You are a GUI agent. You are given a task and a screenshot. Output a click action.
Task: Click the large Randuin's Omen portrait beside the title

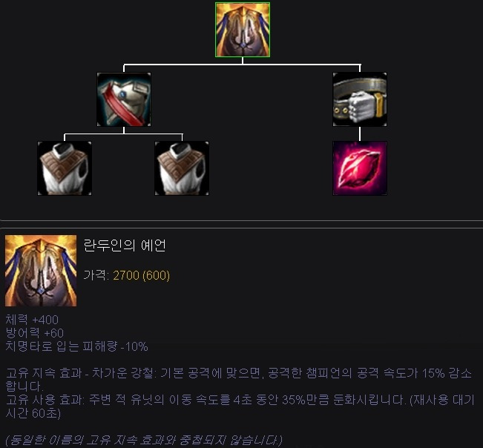[x=41, y=271]
